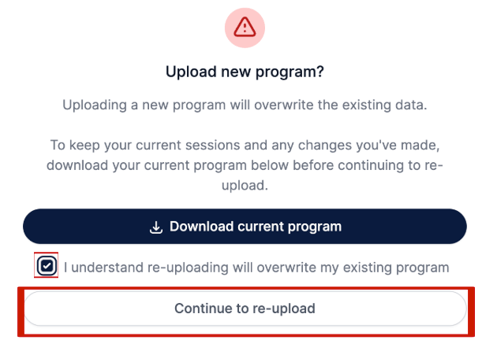
Task: Uncheck the overwrite acknowledgment checkbox
Action: coord(46,266)
